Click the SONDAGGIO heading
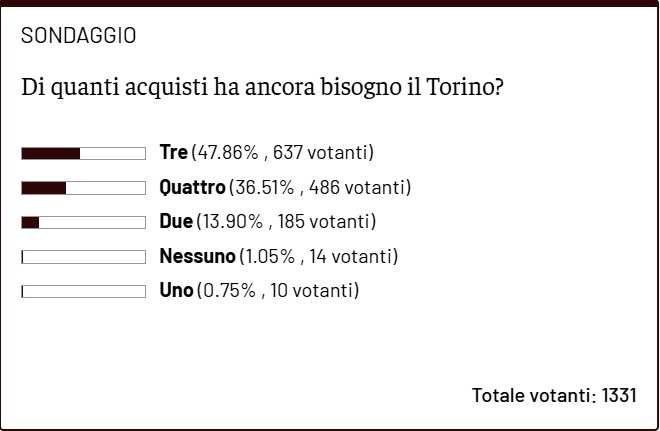Image resolution: width=660 pixels, height=431 pixels. pyautogui.click(x=78, y=36)
